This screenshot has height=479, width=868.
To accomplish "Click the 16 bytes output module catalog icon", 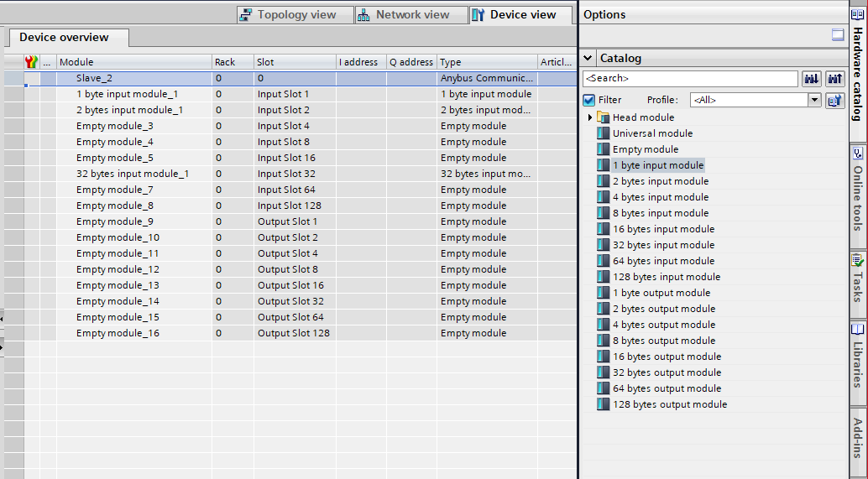I will [603, 357].
